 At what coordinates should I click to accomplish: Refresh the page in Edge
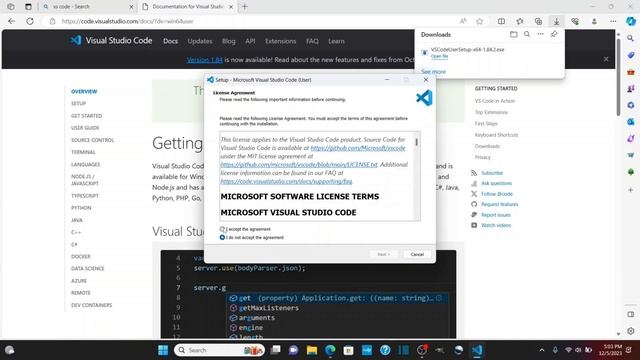click(30, 21)
